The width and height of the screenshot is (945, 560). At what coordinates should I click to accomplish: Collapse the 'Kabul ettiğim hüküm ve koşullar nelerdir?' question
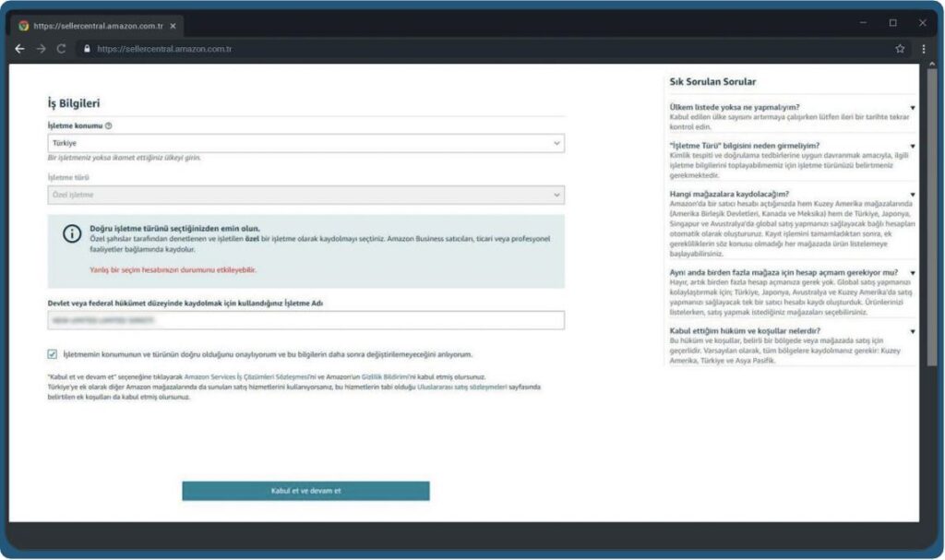913,331
